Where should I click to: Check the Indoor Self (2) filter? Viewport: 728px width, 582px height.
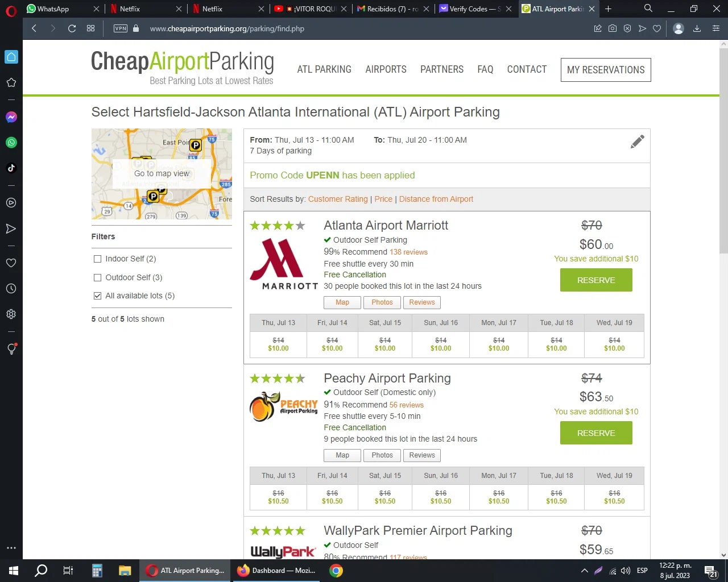[97, 259]
